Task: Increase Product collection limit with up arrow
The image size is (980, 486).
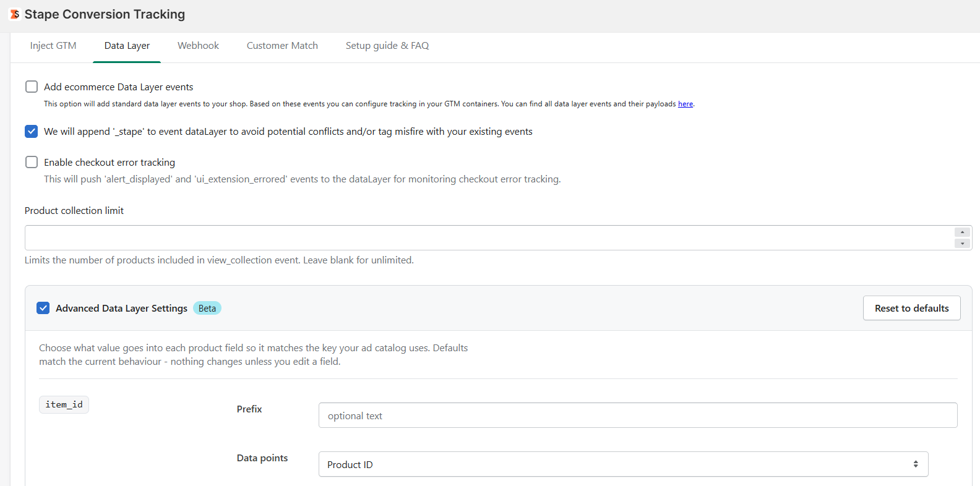Action: click(962, 232)
